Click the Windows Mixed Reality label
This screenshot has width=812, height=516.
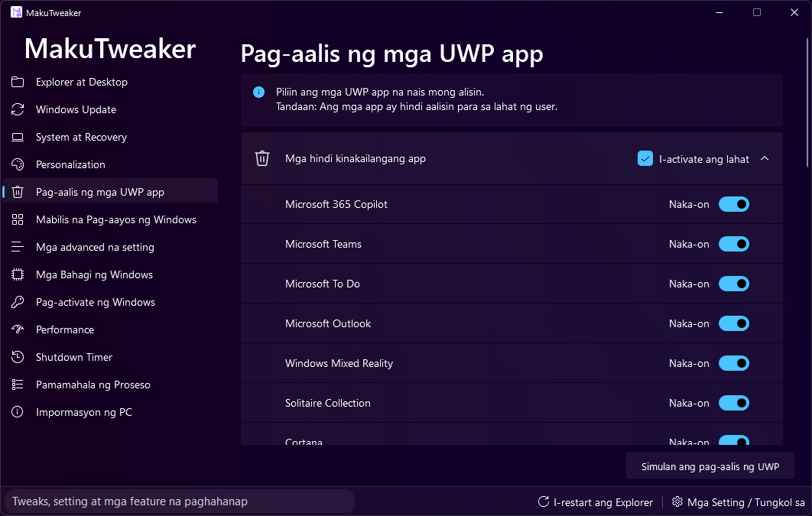click(339, 363)
